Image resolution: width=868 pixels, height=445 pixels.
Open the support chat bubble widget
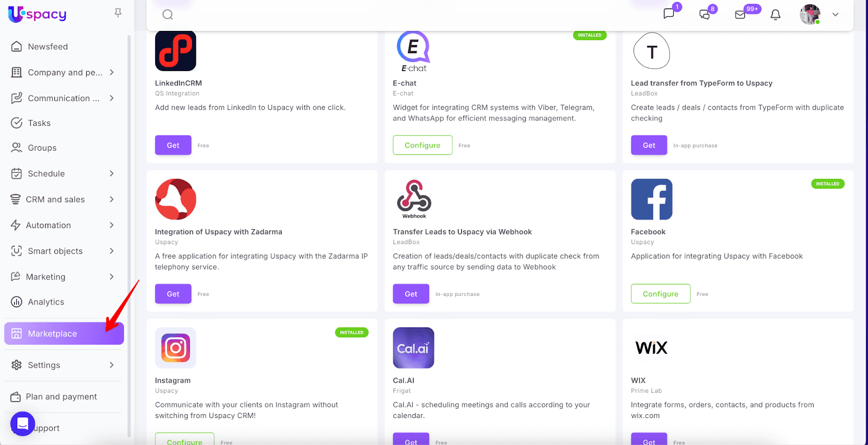(x=22, y=423)
